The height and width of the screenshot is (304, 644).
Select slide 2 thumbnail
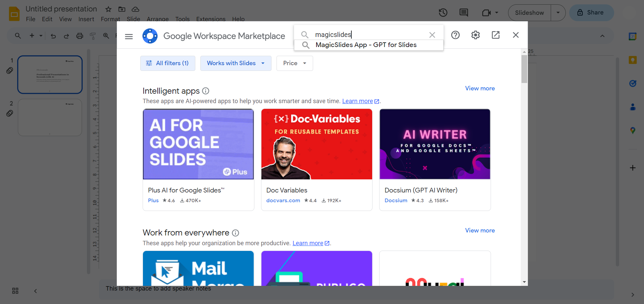(x=50, y=118)
